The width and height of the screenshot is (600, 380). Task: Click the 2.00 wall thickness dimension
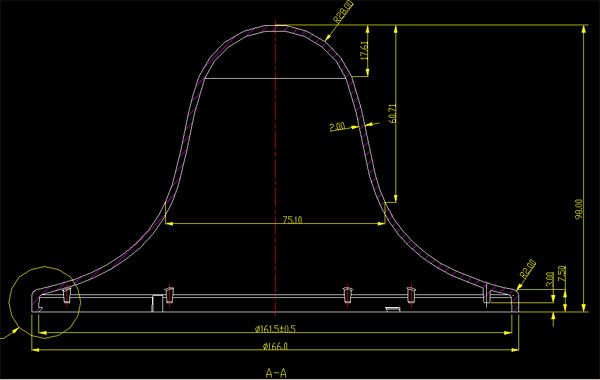[x=337, y=127]
